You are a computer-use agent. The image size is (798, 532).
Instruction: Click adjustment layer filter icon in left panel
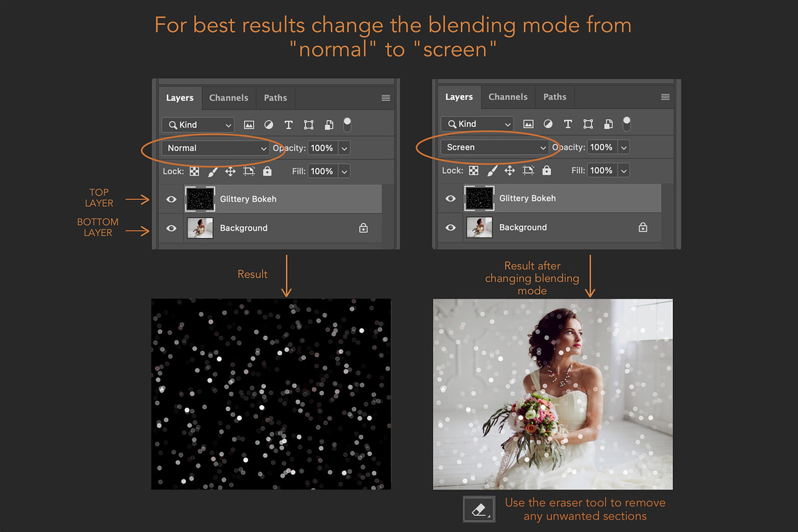click(269, 125)
